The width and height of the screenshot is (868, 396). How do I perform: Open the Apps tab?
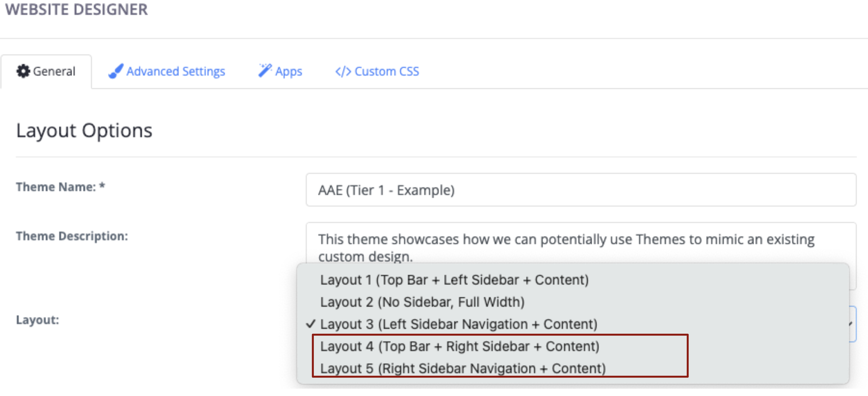288,71
